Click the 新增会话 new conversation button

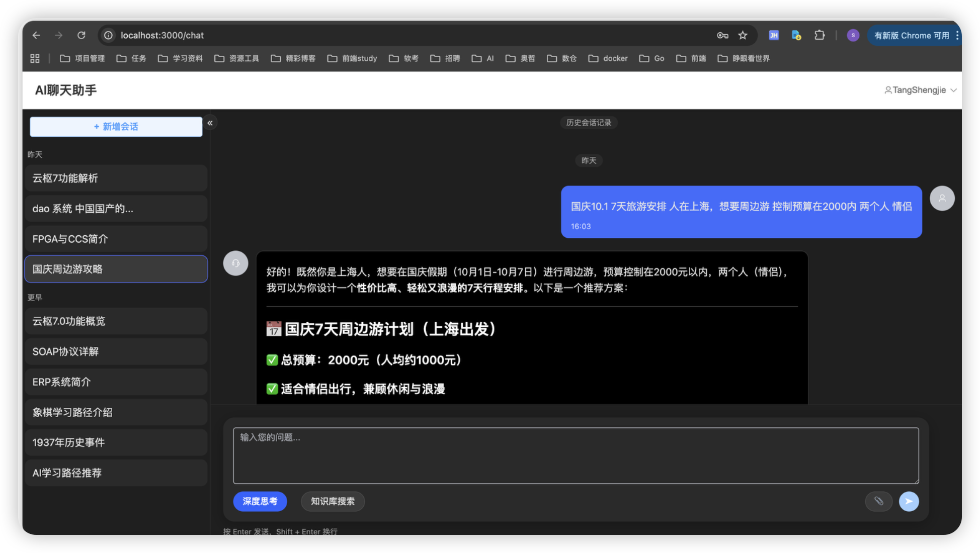116,127
